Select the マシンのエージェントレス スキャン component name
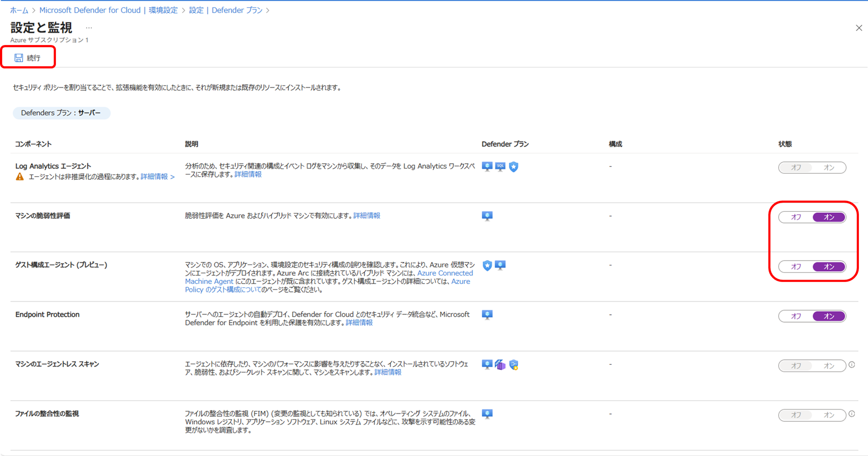Image resolution: width=868 pixels, height=456 pixels. [x=57, y=364]
